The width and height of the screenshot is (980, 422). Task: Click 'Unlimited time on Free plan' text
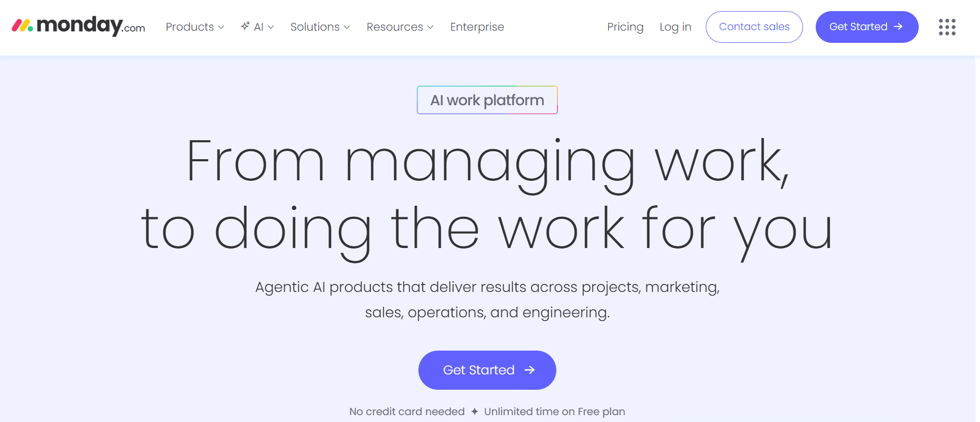point(554,411)
